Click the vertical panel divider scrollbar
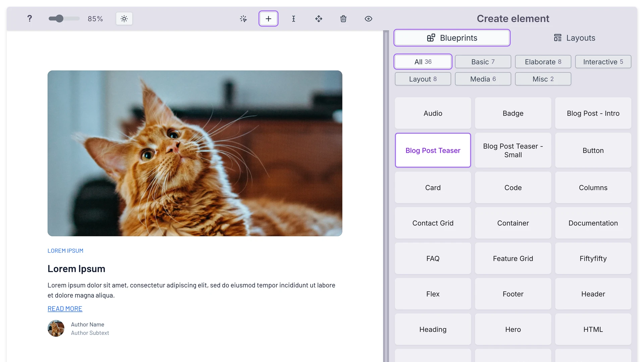Screen dimensions: 644x362 click(386, 196)
